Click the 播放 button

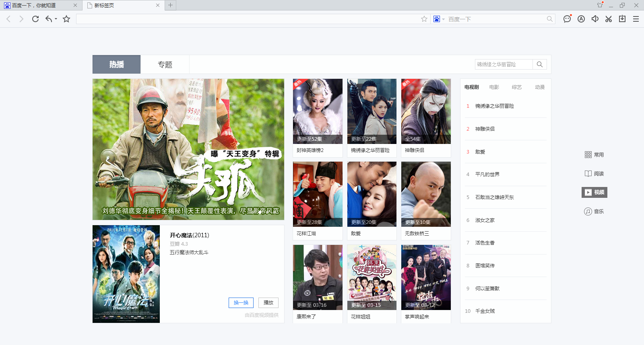coord(268,303)
